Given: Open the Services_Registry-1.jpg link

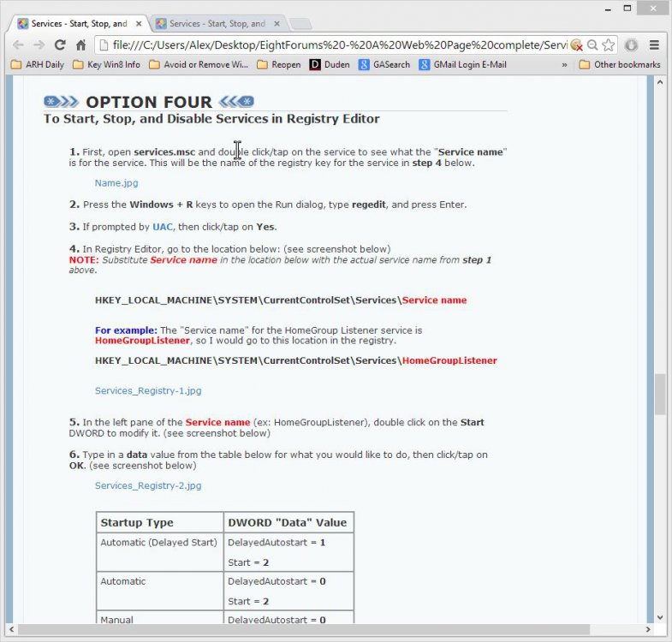Looking at the screenshot, I should pyautogui.click(x=148, y=390).
